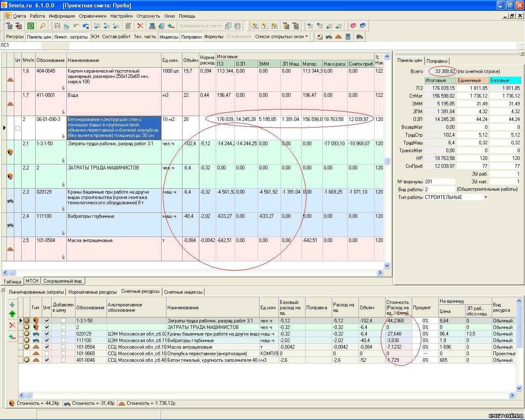Open the 'Поправки' tab in right panel
Screen dimensions: 525x420
click(437, 61)
